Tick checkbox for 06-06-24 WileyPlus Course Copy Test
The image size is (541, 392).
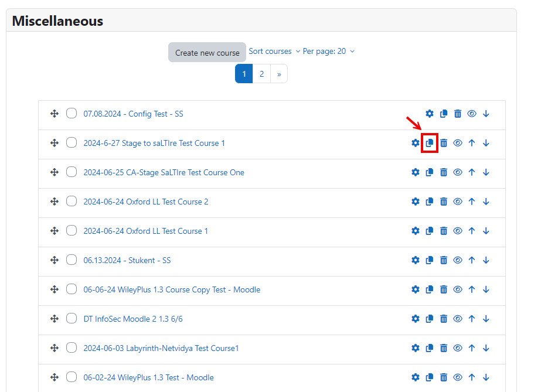[72, 289]
